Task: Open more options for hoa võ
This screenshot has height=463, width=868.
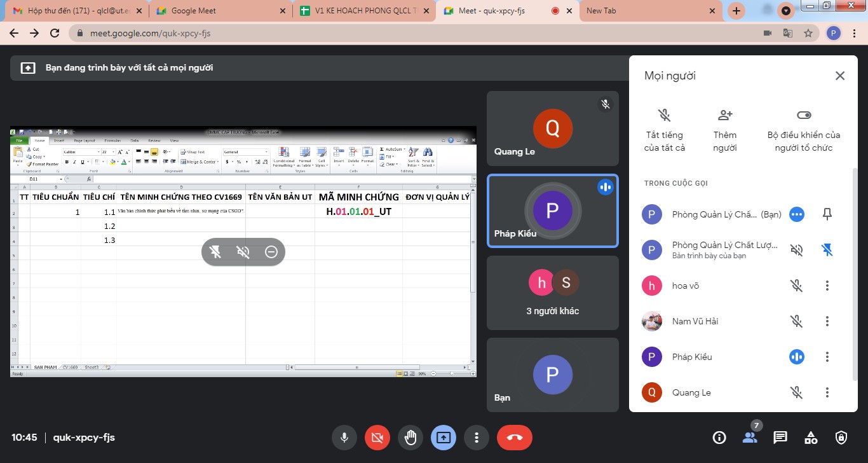Action: tap(827, 286)
